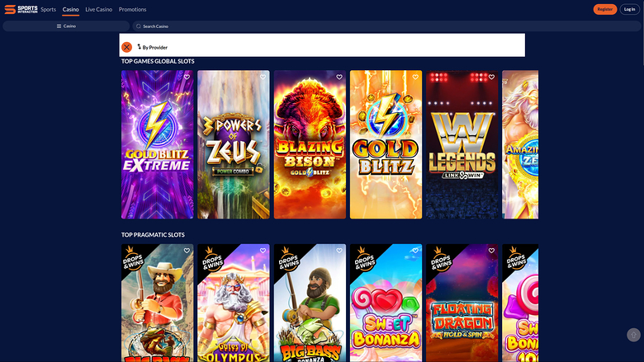Click the scroll to top arrow button
This screenshot has height=362, width=644.
tap(633, 335)
